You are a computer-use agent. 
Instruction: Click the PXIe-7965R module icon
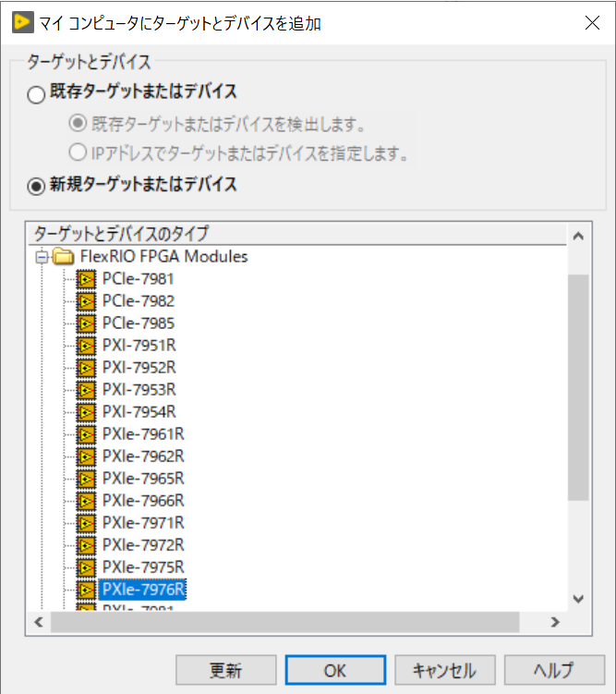click(86, 479)
